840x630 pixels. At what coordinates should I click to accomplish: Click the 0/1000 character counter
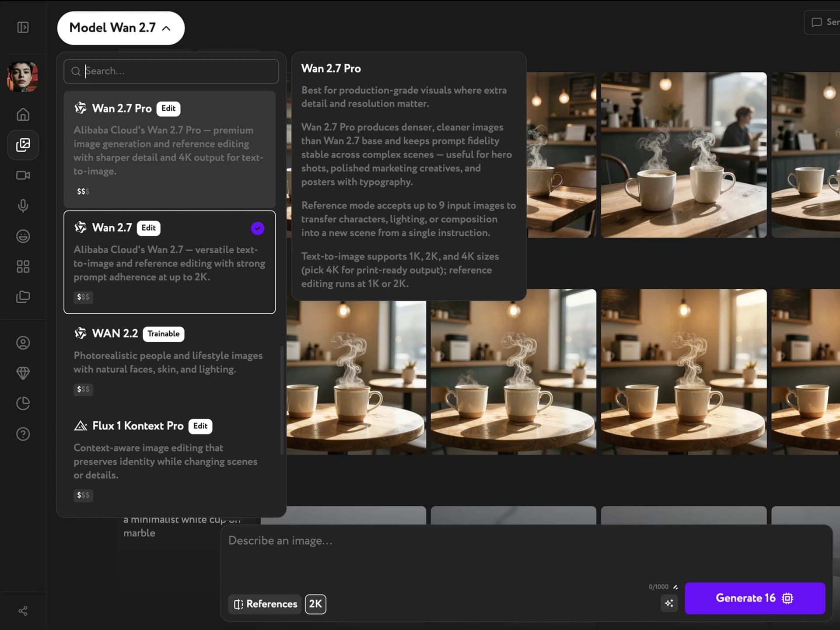click(x=658, y=587)
